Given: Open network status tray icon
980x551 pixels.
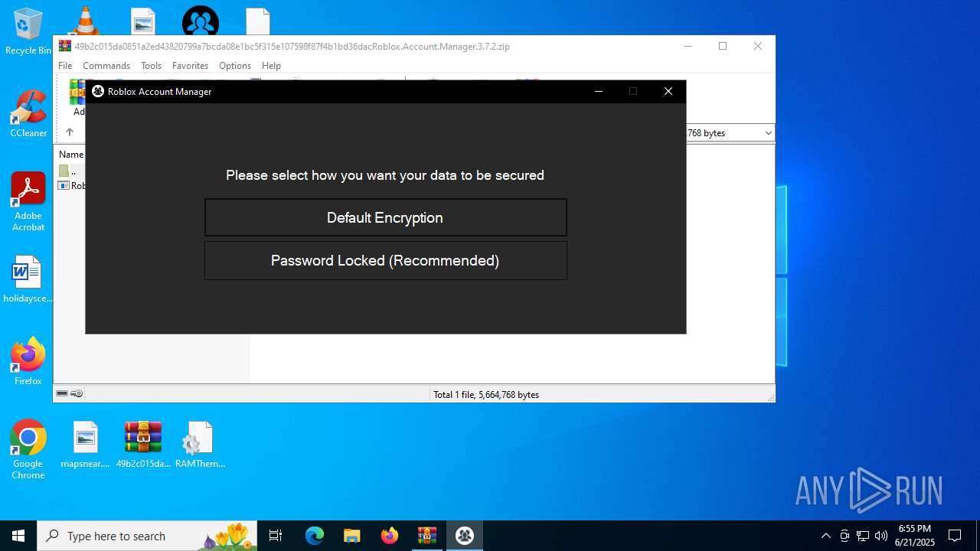Looking at the screenshot, I should click(x=863, y=536).
